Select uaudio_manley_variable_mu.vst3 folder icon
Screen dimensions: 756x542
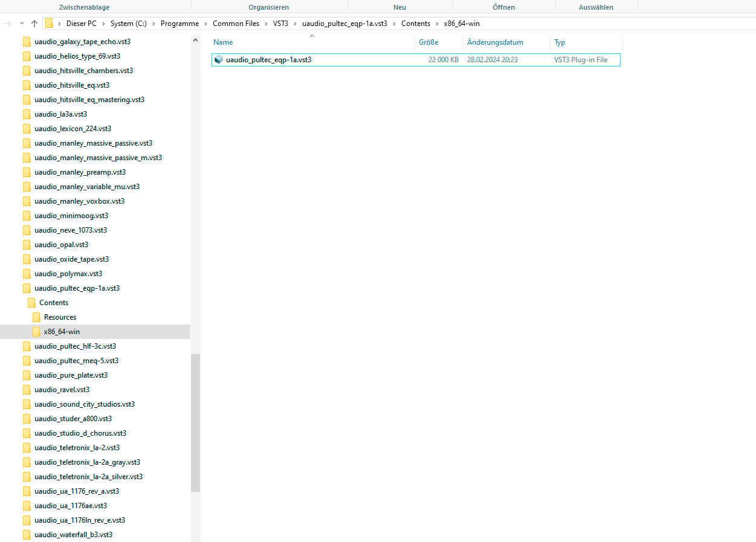27,187
